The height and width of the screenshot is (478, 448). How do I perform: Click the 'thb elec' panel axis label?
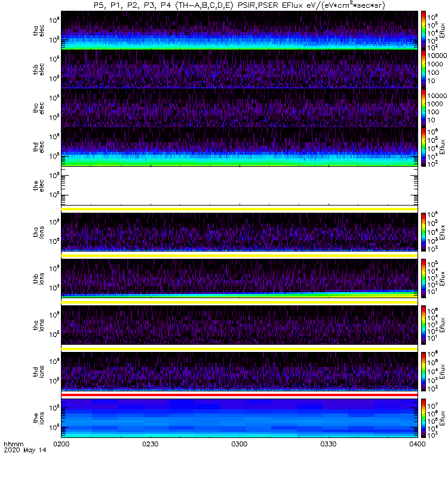(x=38, y=69)
